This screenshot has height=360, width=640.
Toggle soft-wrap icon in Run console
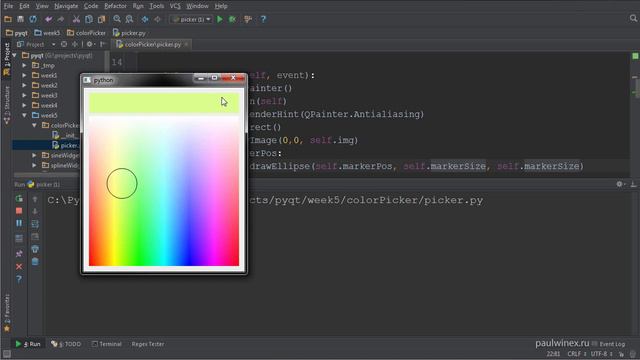pyautogui.click(x=35, y=224)
